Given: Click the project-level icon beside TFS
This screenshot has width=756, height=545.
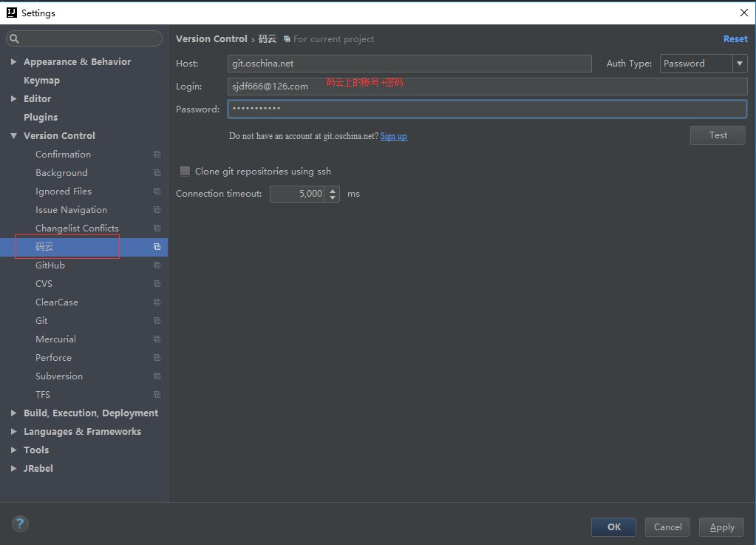Looking at the screenshot, I should (157, 395).
